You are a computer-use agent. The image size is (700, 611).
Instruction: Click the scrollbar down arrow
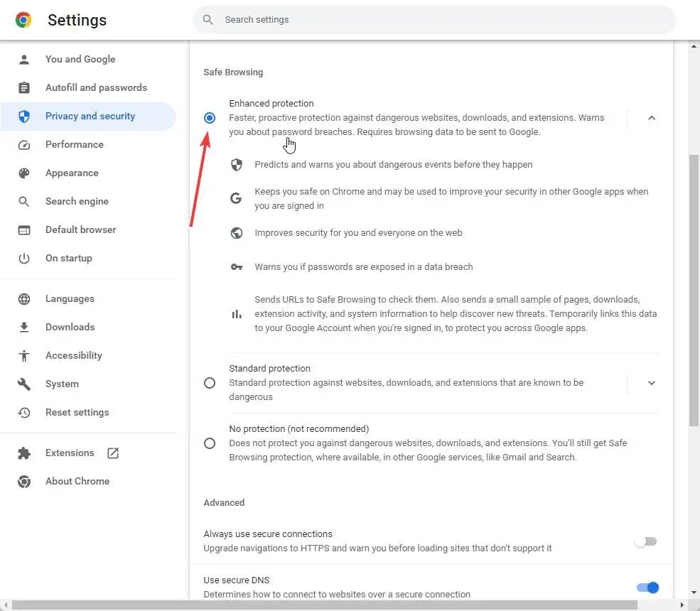694,593
